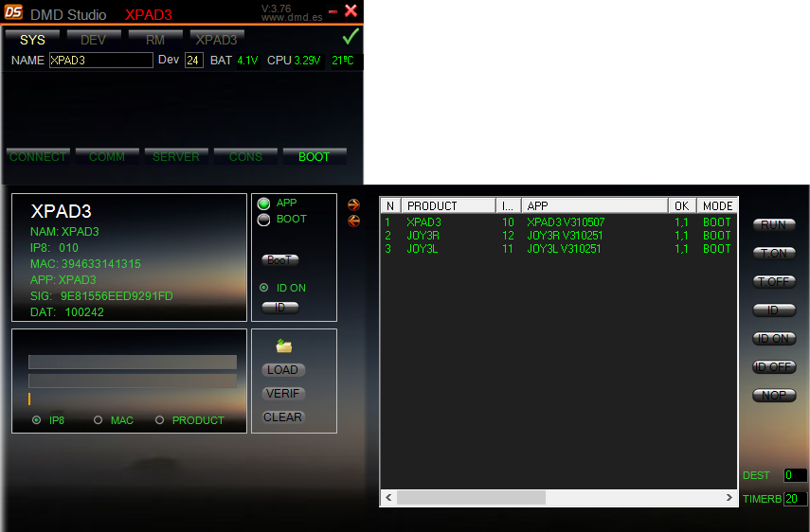Click the truncated I... column header
Screen dimensions: 810x532
pyautogui.click(x=509, y=205)
